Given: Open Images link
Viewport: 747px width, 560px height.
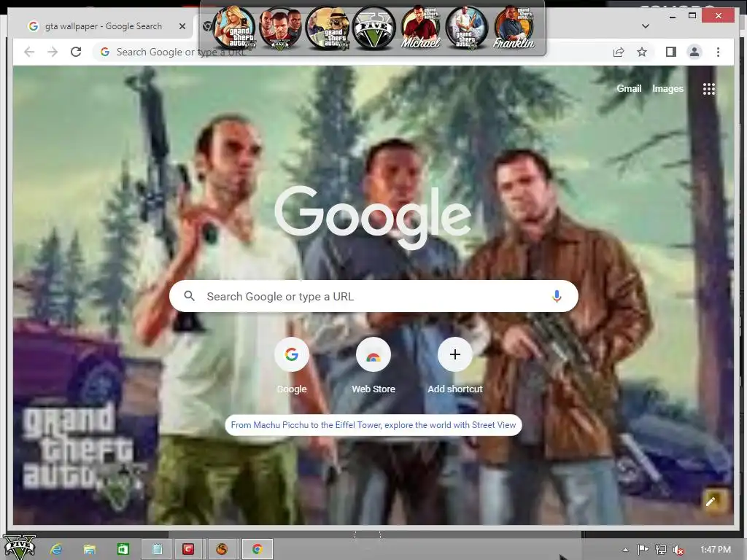Looking at the screenshot, I should point(667,88).
